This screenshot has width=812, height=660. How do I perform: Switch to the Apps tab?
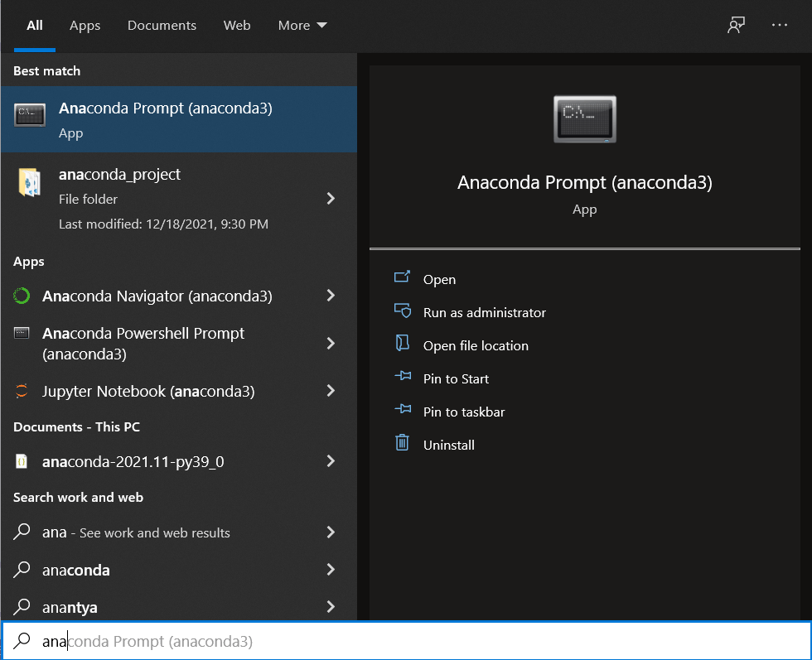(85, 26)
